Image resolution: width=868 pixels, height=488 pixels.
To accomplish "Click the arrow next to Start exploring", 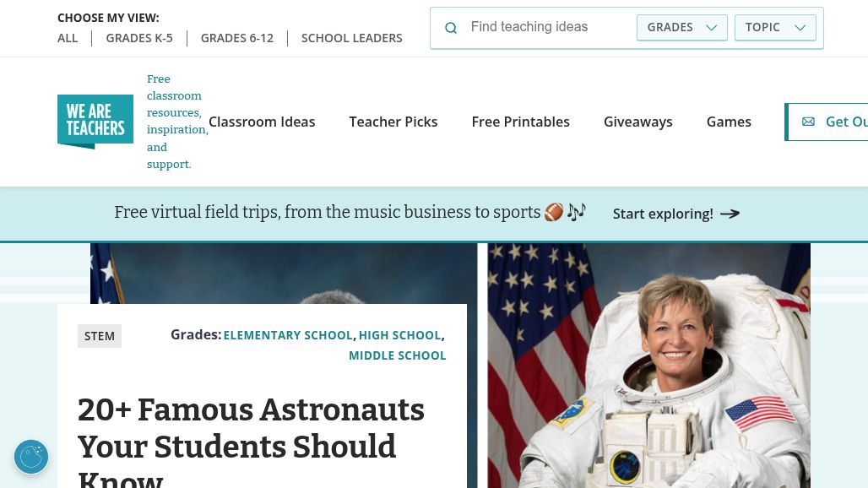I will (730, 214).
